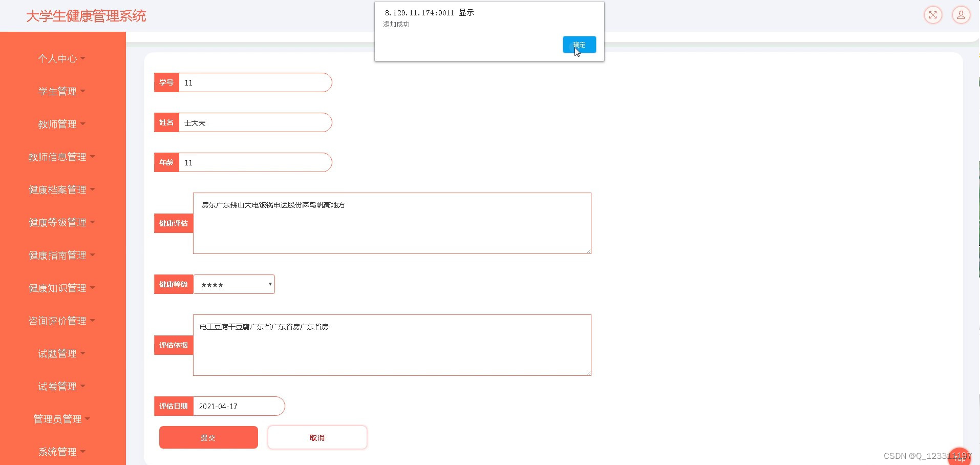
Task: Confirm the alert with 确定 button
Action: 579,45
